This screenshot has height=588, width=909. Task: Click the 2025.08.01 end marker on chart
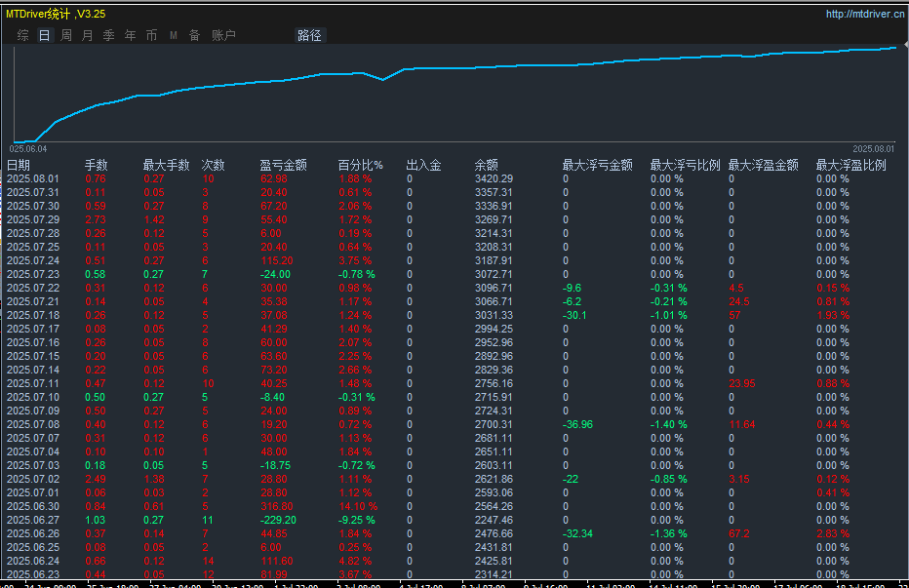pyautogui.click(x=873, y=148)
